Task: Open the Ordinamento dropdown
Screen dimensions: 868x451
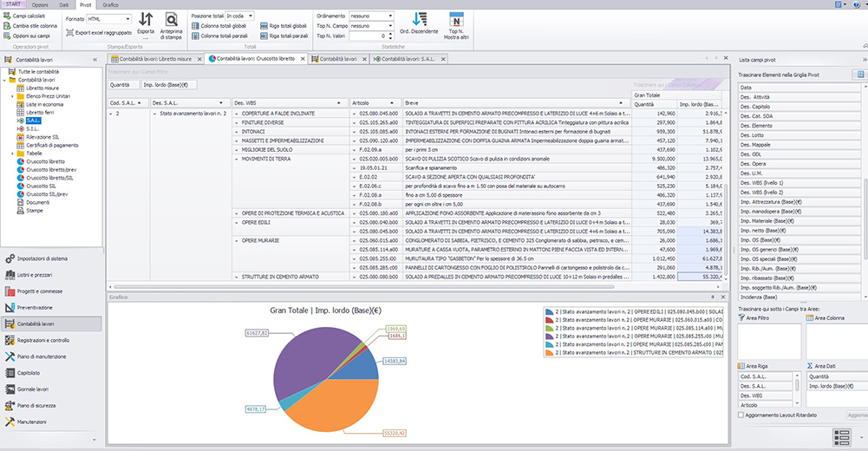Action: [x=371, y=16]
